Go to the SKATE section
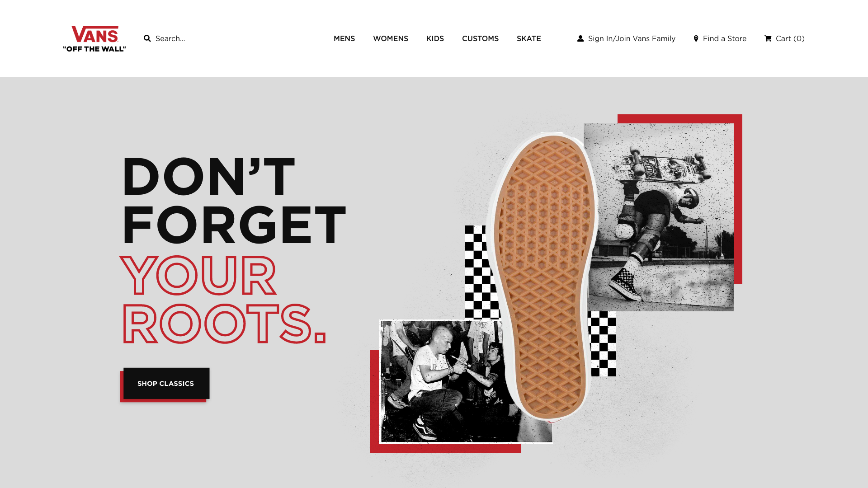The width and height of the screenshot is (868, 488). (x=529, y=38)
